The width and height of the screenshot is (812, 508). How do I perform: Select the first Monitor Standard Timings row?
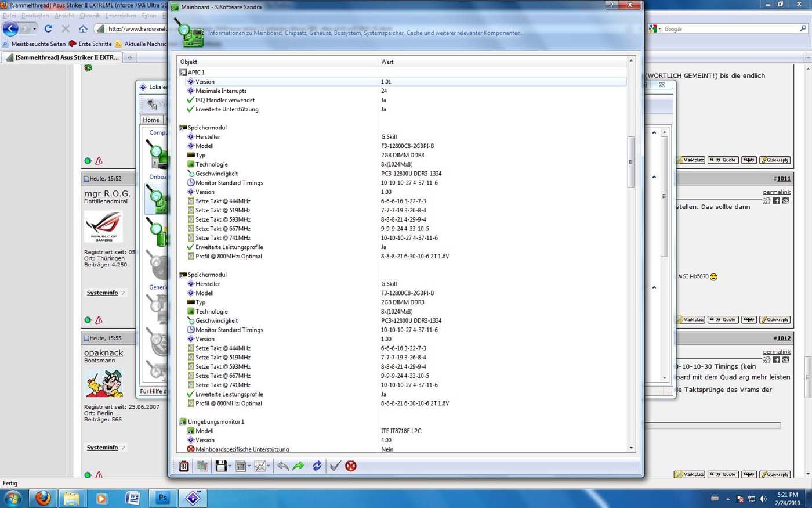tap(402, 183)
